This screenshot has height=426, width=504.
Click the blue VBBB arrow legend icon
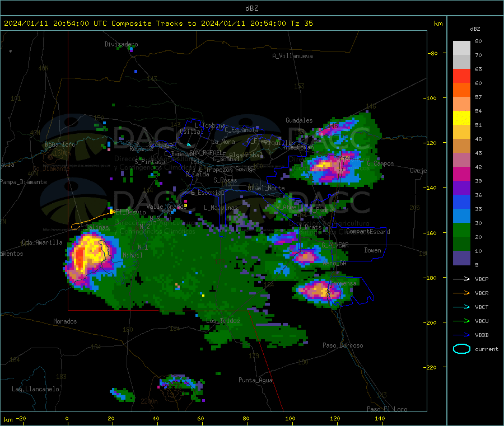coord(461,335)
